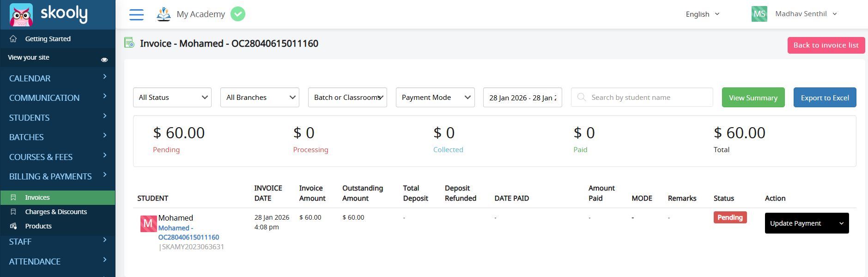The width and height of the screenshot is (868, 277).
Task: Click the Skooly owl logo
Action: click(21, 15)
